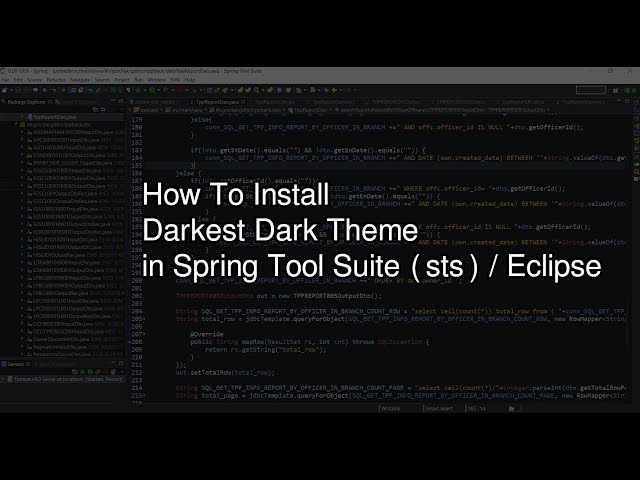
Task: Open the Help menu
Action: (190, 80)
